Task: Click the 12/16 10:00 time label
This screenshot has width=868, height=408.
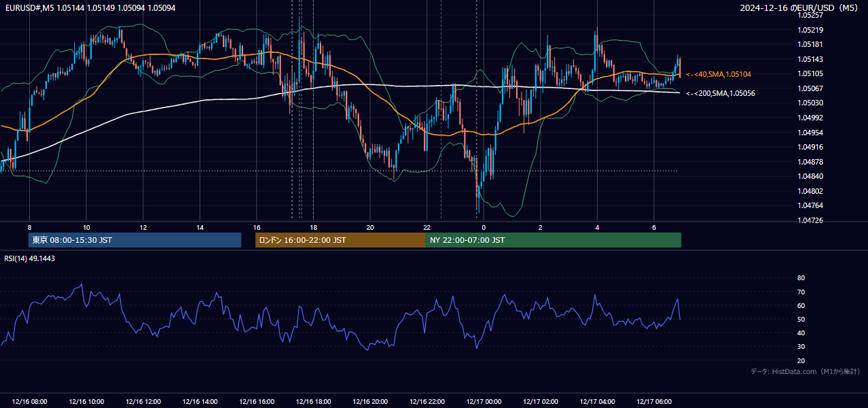Action: (x=86, y=402)
